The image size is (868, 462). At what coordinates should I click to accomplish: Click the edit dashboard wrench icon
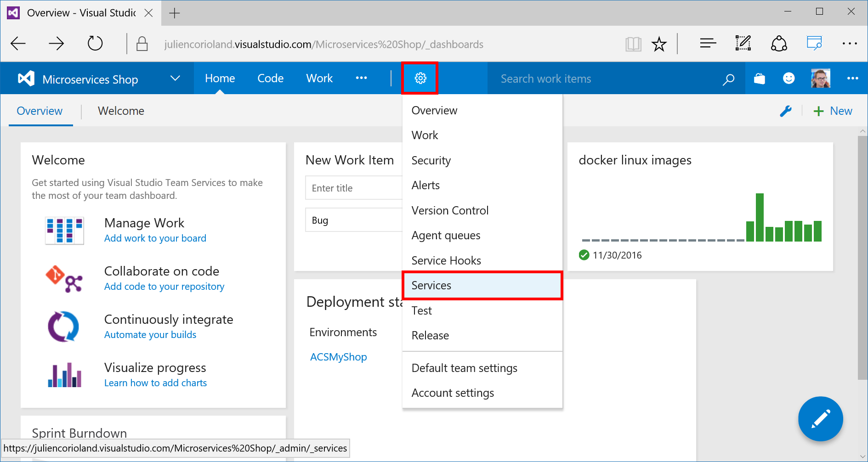(786, 111)
